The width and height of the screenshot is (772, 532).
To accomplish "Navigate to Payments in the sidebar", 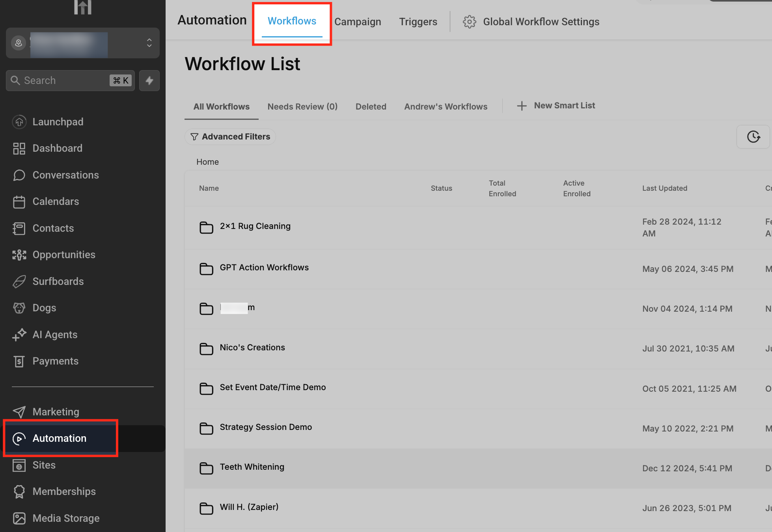I will click(x=55, y=361).
